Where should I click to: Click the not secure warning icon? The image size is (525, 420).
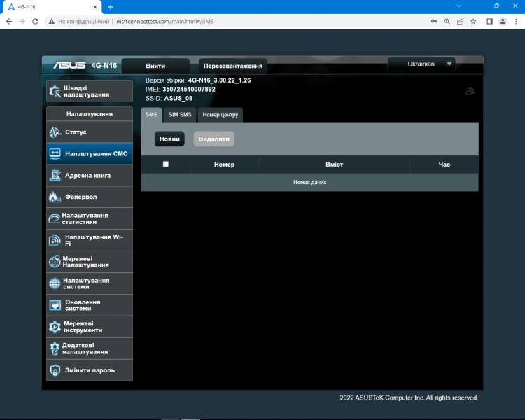coord(51,22)
